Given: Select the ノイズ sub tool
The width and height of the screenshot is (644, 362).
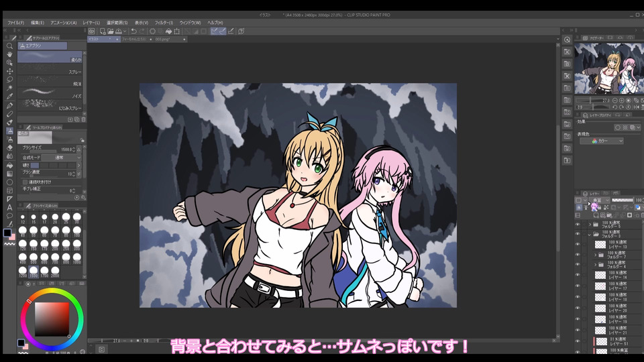Looking at the screenshot, I should coord(50,94).
